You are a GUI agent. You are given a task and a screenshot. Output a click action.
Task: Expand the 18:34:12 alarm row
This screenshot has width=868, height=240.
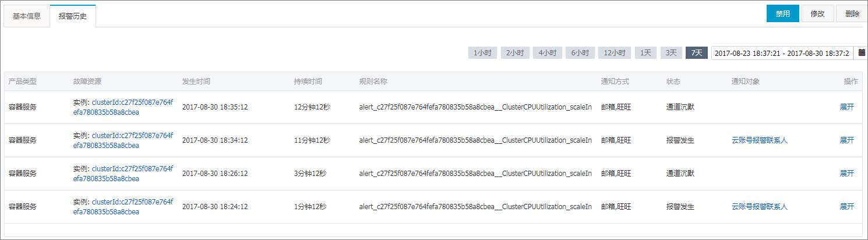(846, 140)
